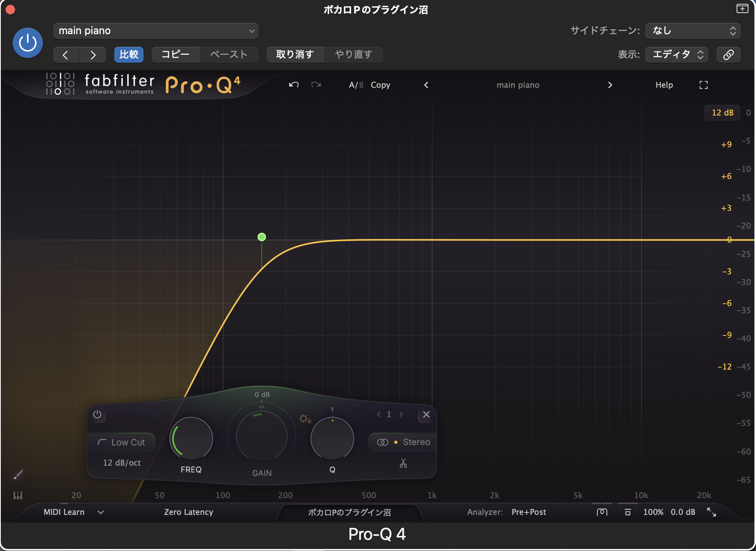Load next Pro-Q preset with right chevron
The width and height of the screenshot is (756, 551).
tap(610, 85)
